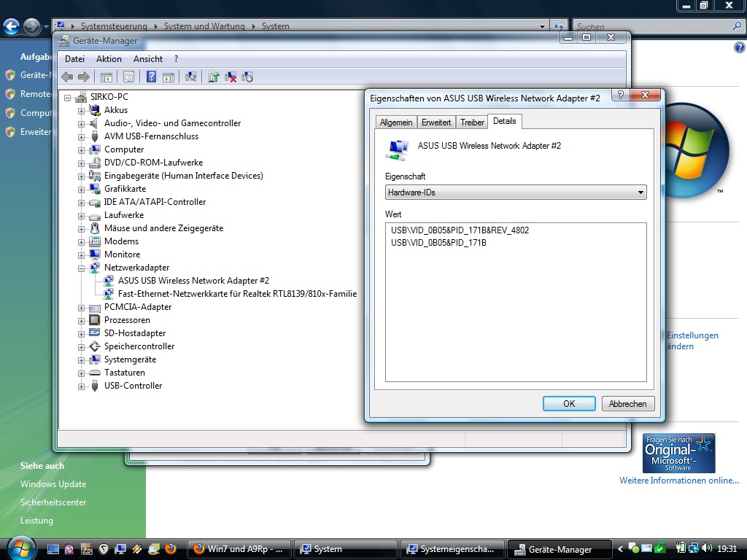Expand the Eingabegeräte (Human Interface Devices) node
Image resolution: width=747 pixels, height=560 pixels.
pos(82,176)
